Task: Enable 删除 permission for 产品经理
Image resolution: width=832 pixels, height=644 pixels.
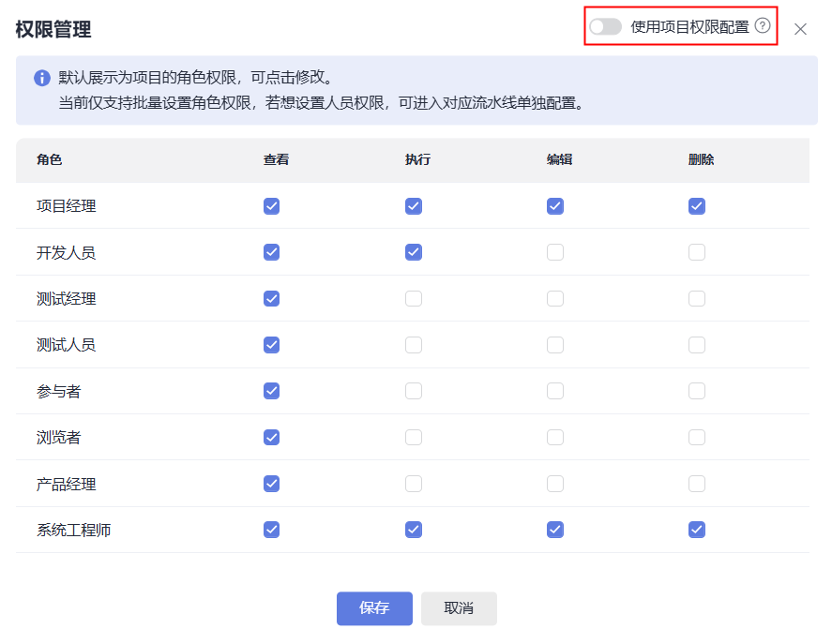Action: pos(697,484)
